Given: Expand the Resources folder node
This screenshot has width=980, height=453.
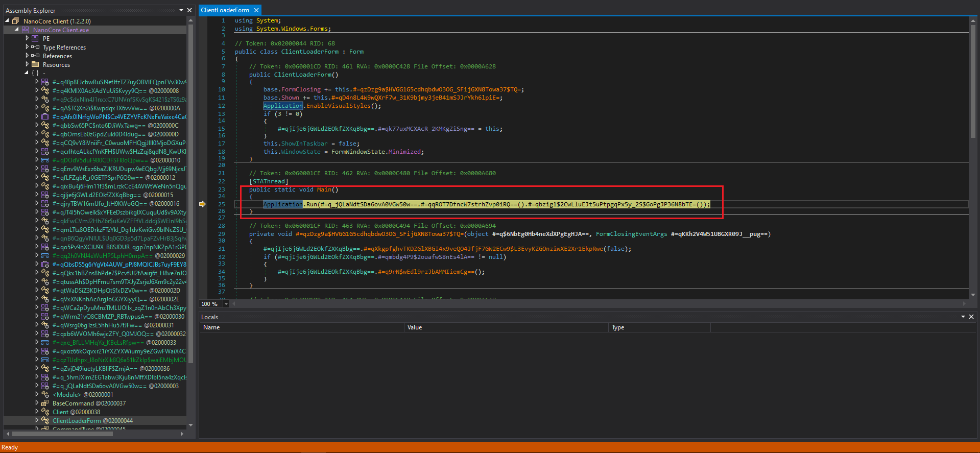Looking at the screenshot, I should pos(27,64).
